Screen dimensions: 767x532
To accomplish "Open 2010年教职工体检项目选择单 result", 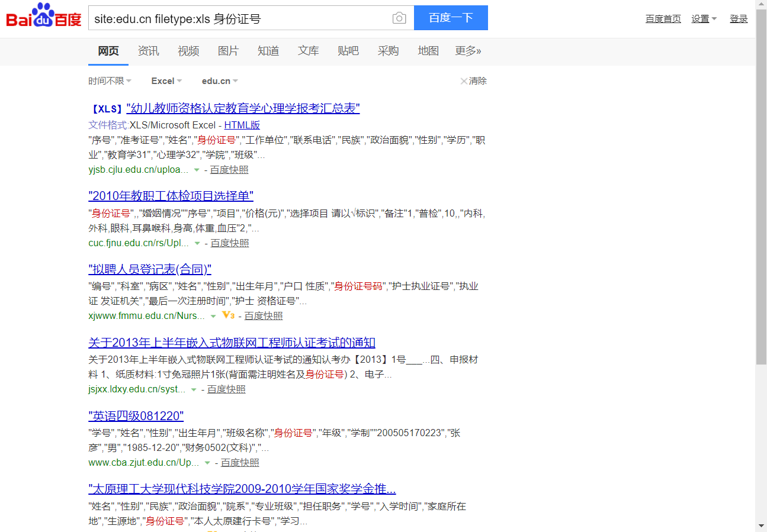I will point(171,196).
